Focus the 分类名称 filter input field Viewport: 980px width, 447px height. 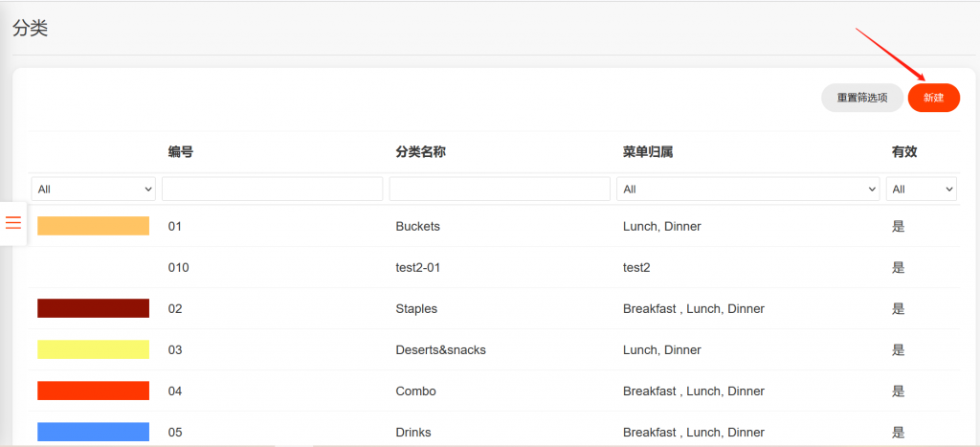[500, 189]
